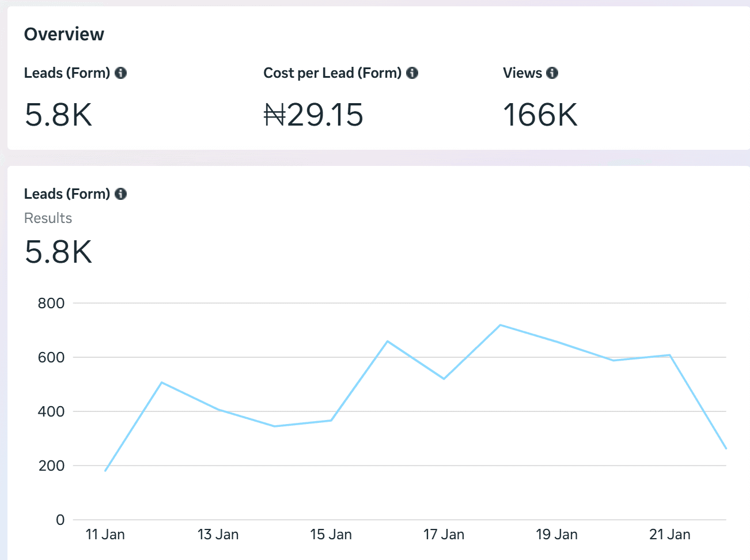Click the 166K Views metric value
The image size is (750, 560).
tap(540, 115)
